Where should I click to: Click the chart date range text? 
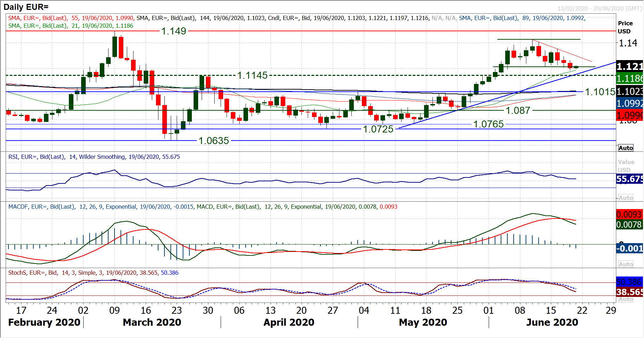point(599,8)
